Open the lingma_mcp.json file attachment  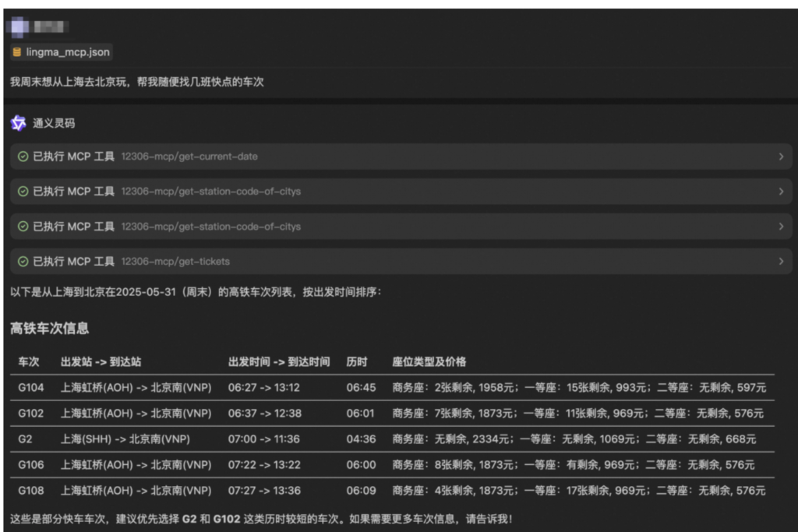[67, 52]
